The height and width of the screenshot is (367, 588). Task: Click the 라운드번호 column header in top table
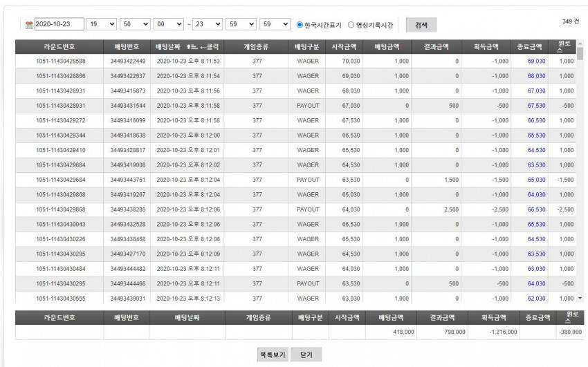59,47
